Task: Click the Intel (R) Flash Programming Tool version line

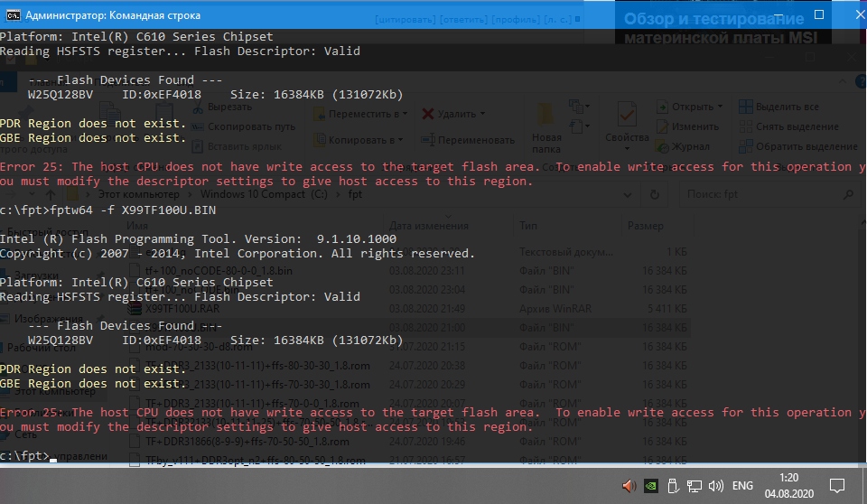Action: click(x=198, y=239)
